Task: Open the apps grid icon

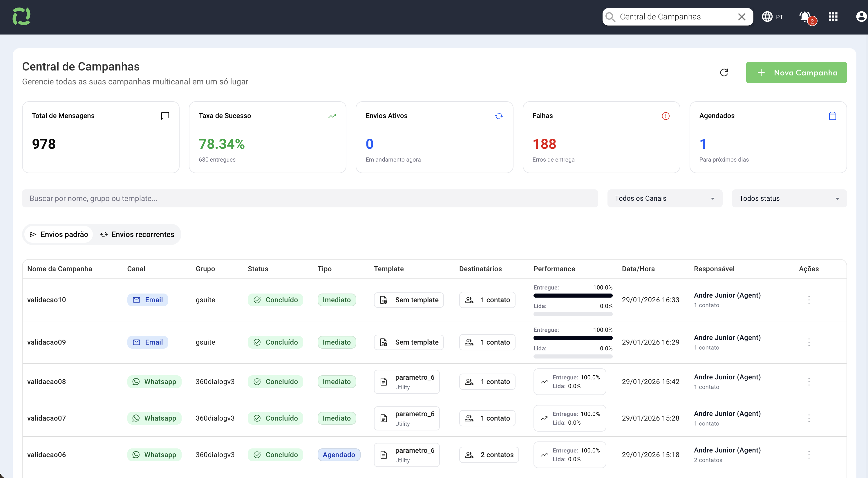Action: point(833,17)
